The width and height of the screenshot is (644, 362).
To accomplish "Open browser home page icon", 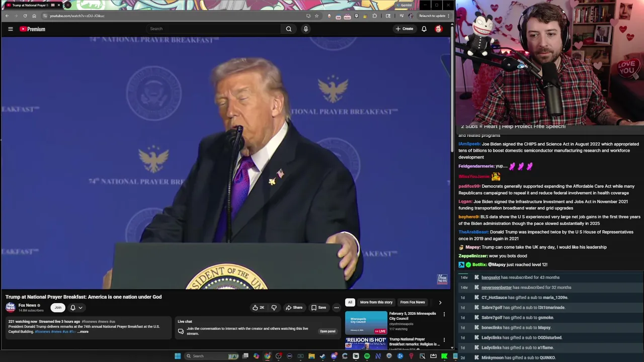I will coord(34,16).
